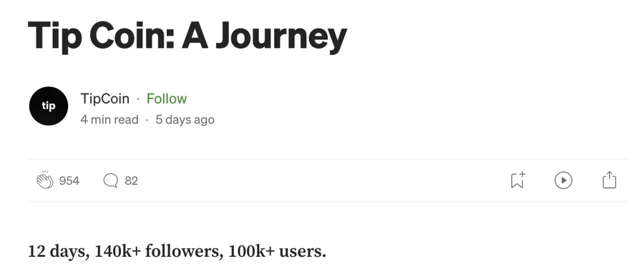Visit the TipCoin author name link
This screenshot has height=274, width=644.
point(105,99)
